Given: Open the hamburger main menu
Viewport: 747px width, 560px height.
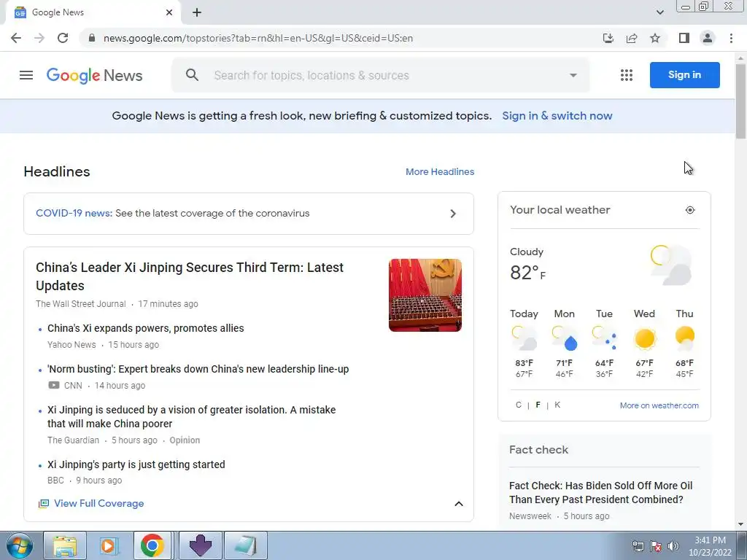Looking at the screenshot, I should point(26,75).
